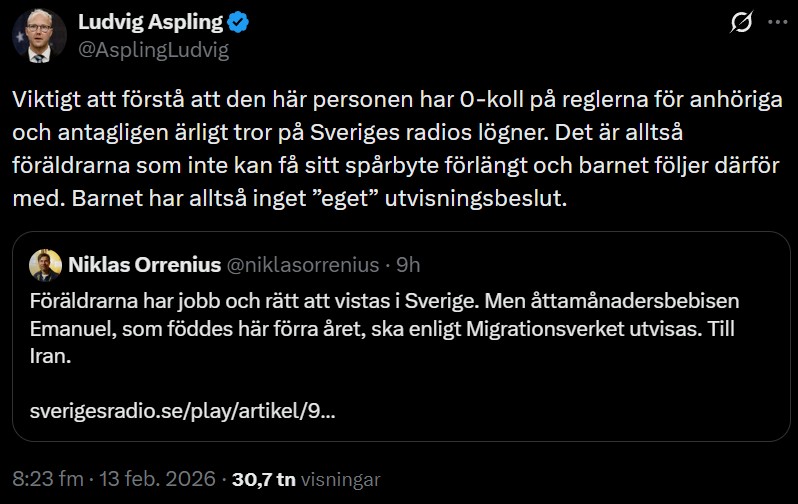This screenshot has height=504, width=798.
Task: Click the @AsplingLudvig handle
Action: point(153,50)
